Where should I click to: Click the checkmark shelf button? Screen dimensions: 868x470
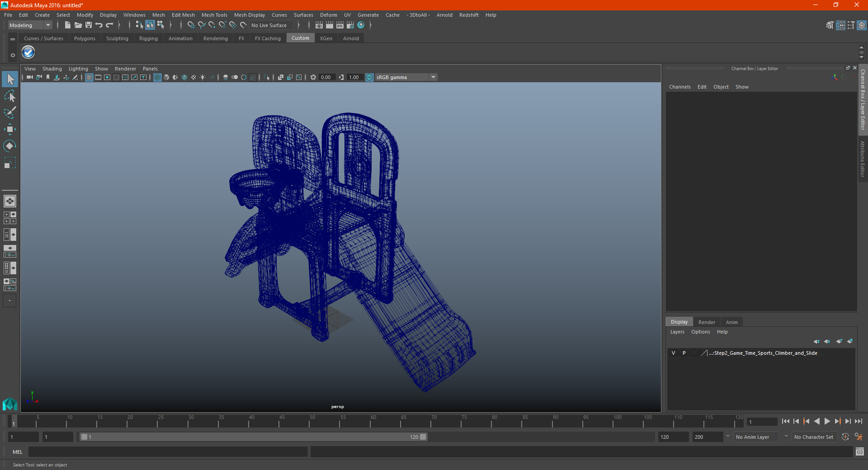pyautogui.click(x=28, y=52)
